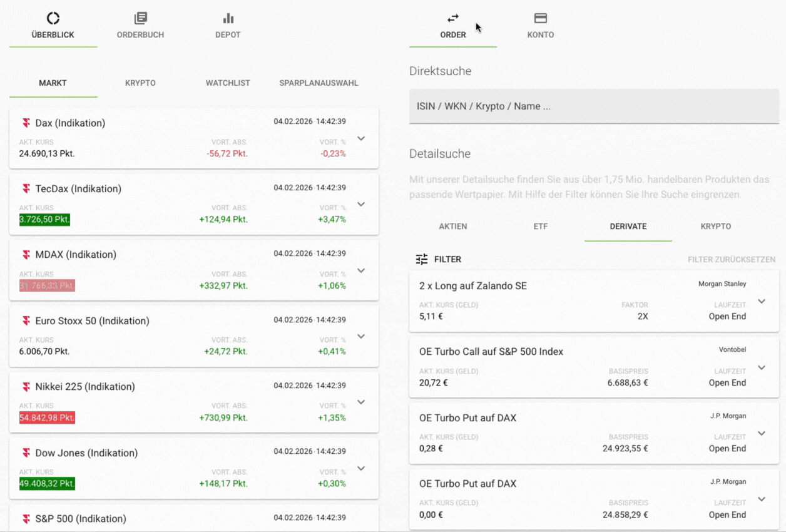Click the Depot bar chart icon
The height and width of the screenshot is (532, 786).
[x=228, y=18]
